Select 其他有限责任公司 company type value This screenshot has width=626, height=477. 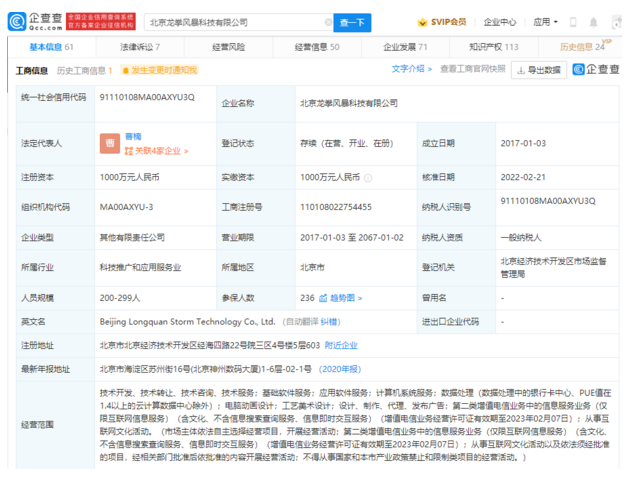(x=132, y=238)
